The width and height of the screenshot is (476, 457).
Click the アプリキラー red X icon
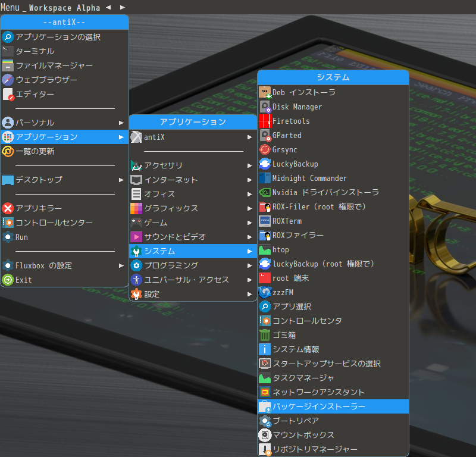coord(8,208)
